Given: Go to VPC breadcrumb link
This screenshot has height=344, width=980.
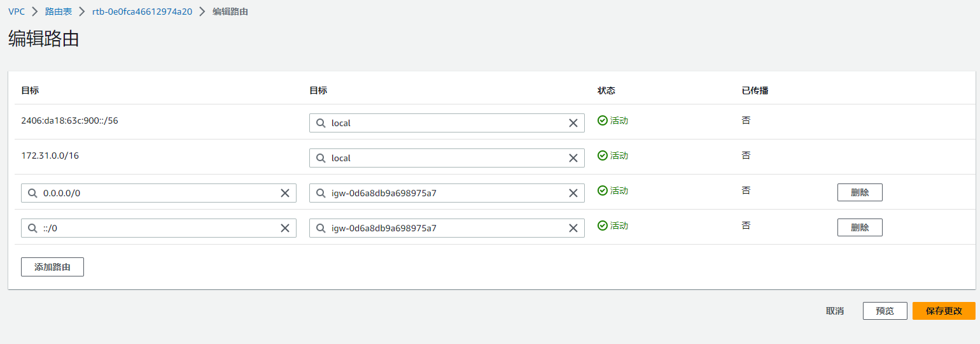Looking at the screenshot, I should (x=17, y=11).
